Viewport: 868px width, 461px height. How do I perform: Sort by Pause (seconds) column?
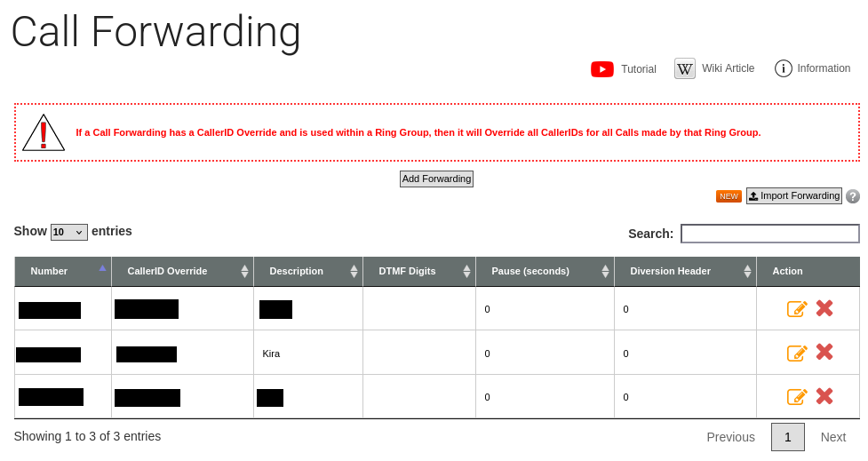pos(545,271)
